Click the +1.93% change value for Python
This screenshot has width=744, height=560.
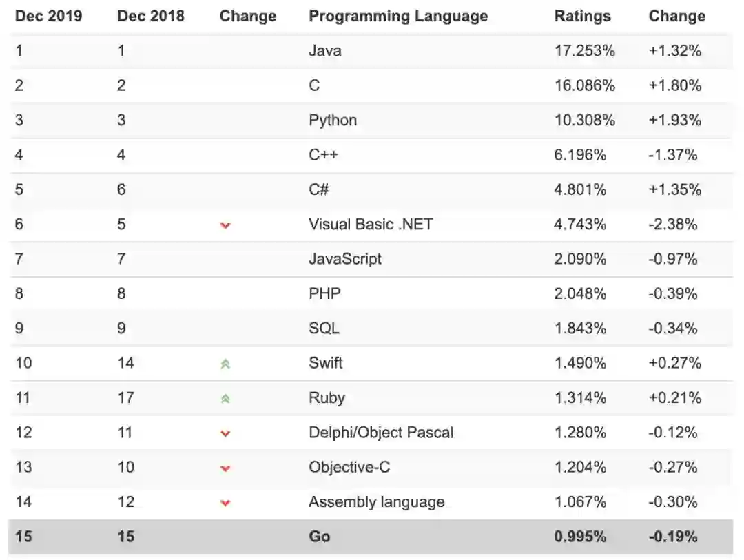(674, 121)
